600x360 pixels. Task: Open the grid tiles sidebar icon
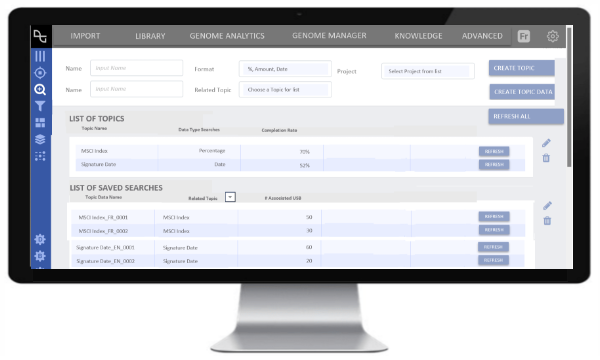[40, 122]
